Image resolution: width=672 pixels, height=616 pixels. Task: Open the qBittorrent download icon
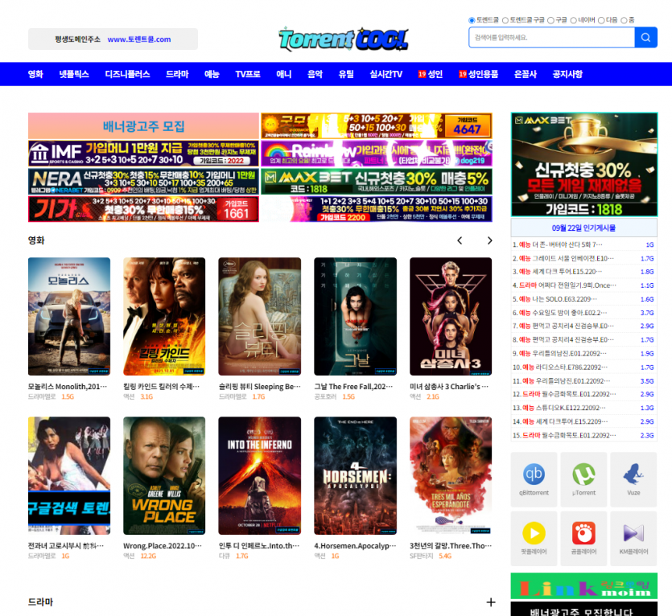tap(534, 475)
